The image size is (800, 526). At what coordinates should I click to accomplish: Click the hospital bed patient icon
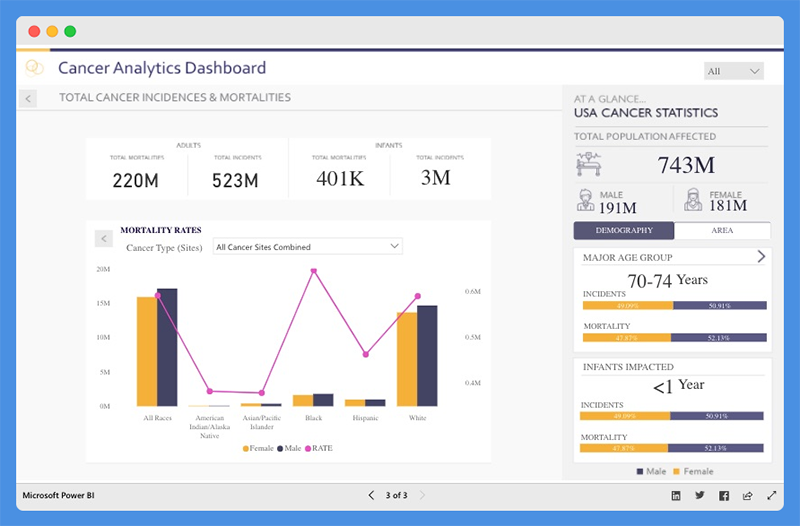click(590, 164)
